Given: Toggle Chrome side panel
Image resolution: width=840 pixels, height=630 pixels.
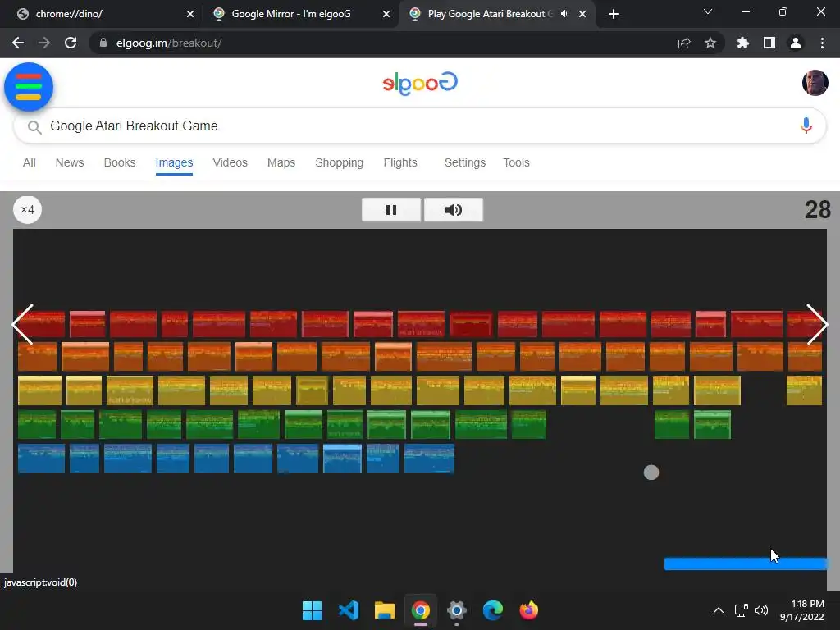Looking at the screenshot, I should pos(769,43).
